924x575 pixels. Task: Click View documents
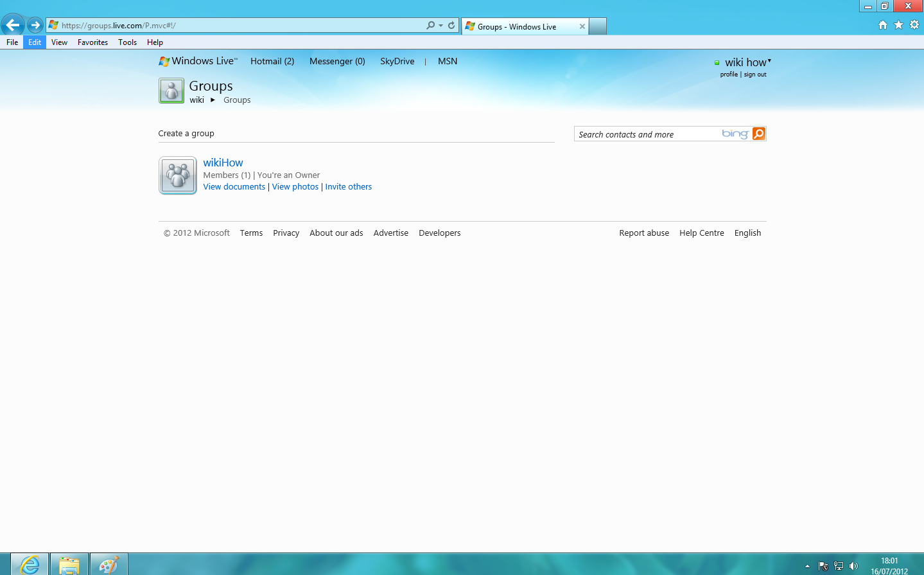point(234,187)
